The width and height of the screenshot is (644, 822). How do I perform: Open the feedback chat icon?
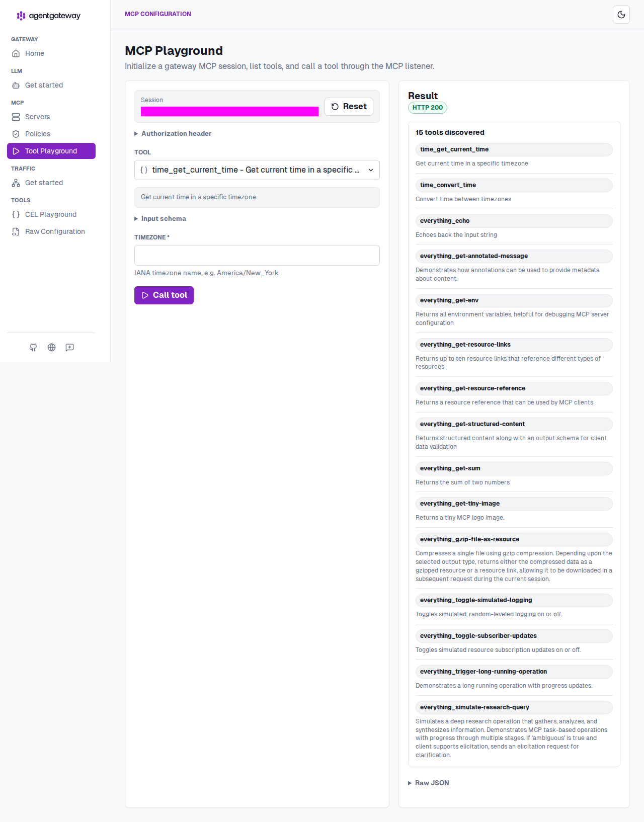click(70, 347)
